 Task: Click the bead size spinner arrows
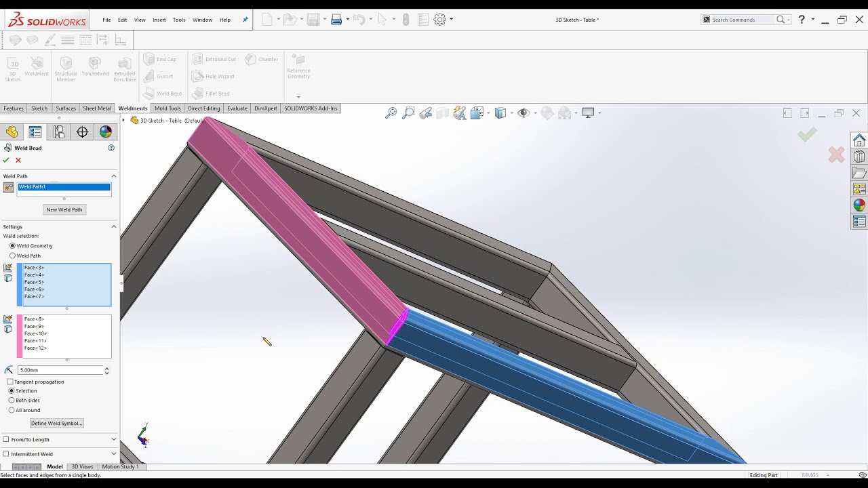click(106, 370)
